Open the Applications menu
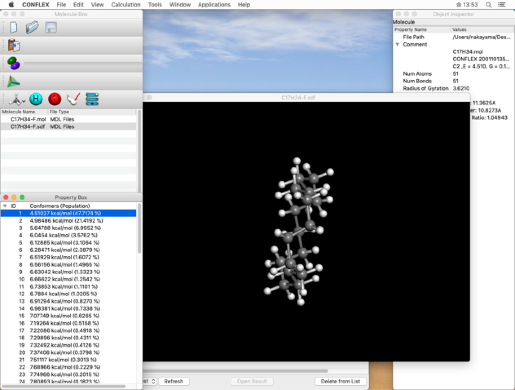The width and height of the screenshot is (515, 390). click(x=214, y=5)
